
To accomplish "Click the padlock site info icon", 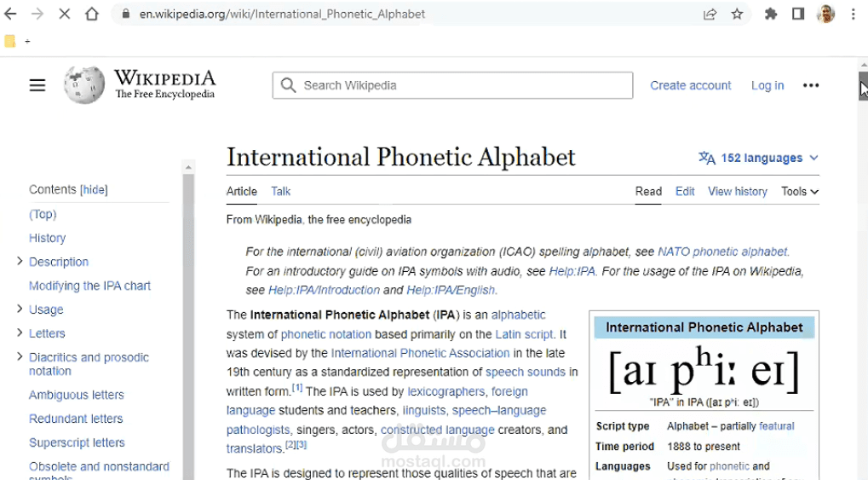I will [x=126, y=14].
